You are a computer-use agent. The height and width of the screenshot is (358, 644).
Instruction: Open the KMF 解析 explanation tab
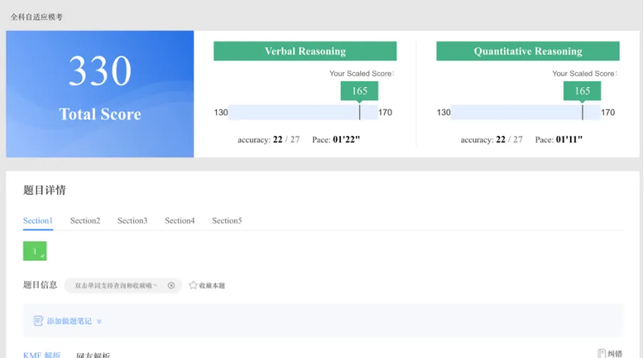click(42, 354)
